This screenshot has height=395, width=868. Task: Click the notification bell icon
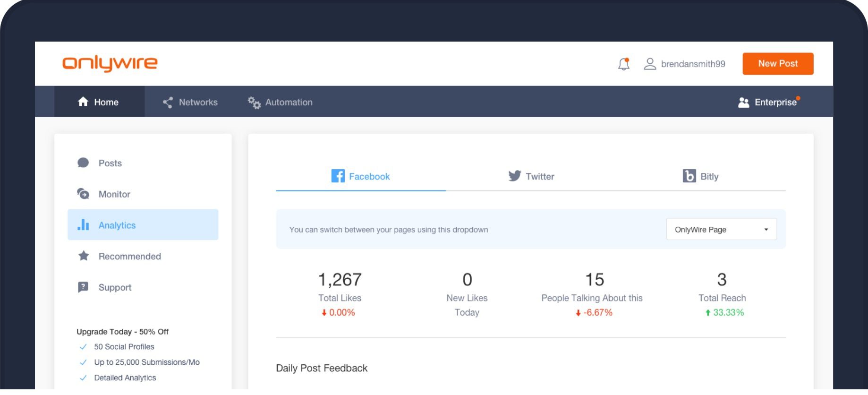623,64
